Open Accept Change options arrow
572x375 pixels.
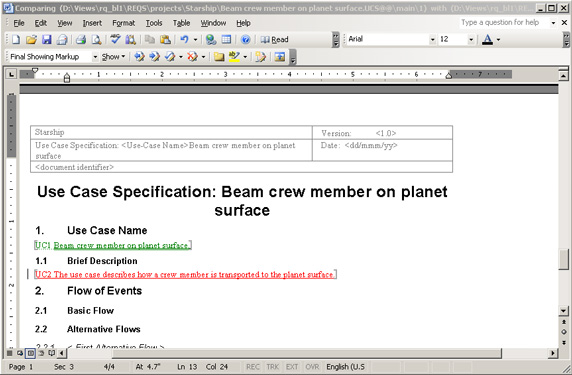tap(181, 57)
